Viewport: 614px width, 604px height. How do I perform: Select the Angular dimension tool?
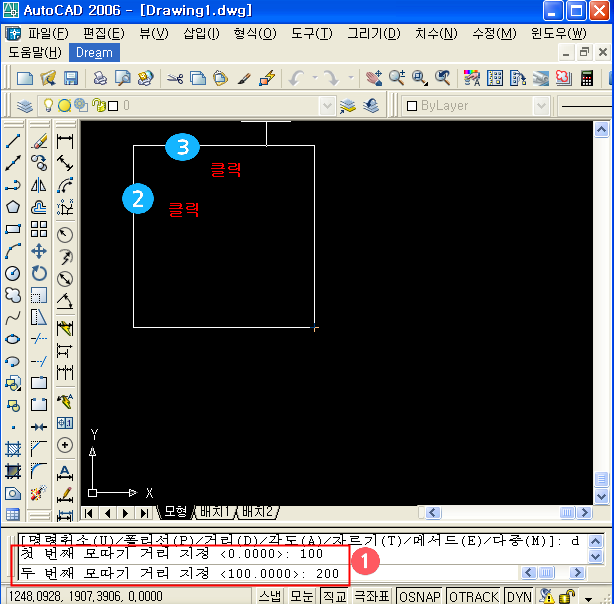click(65, 301)
